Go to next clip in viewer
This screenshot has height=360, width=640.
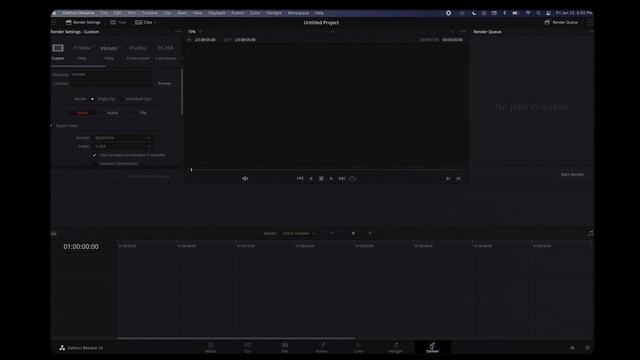click(448, 178)
